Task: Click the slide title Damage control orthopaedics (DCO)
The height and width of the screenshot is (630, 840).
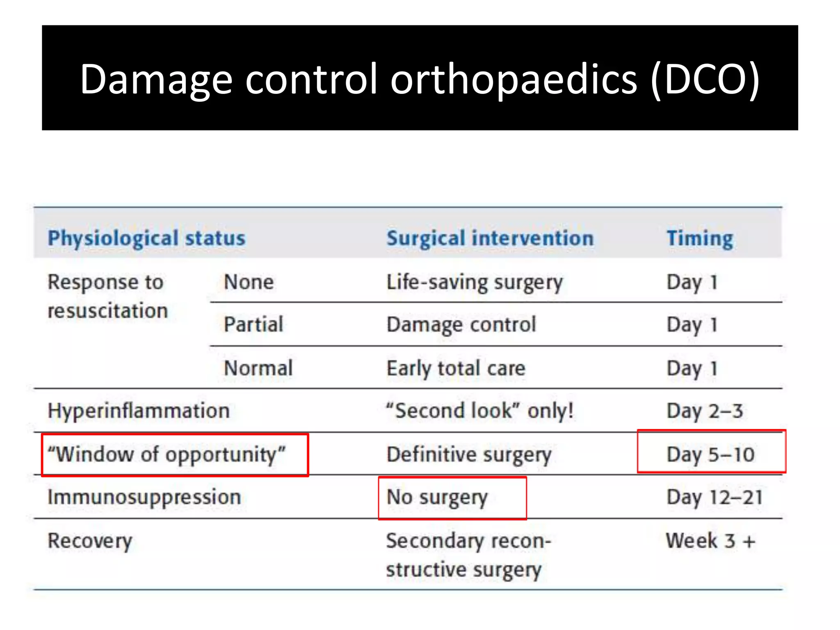Action: (420, 79)
